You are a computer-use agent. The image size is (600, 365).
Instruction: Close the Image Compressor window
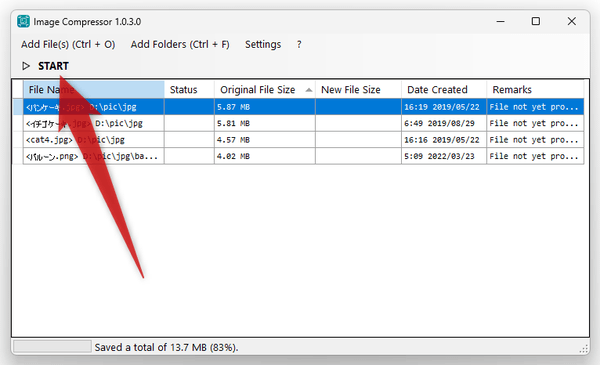click(572, 21)
